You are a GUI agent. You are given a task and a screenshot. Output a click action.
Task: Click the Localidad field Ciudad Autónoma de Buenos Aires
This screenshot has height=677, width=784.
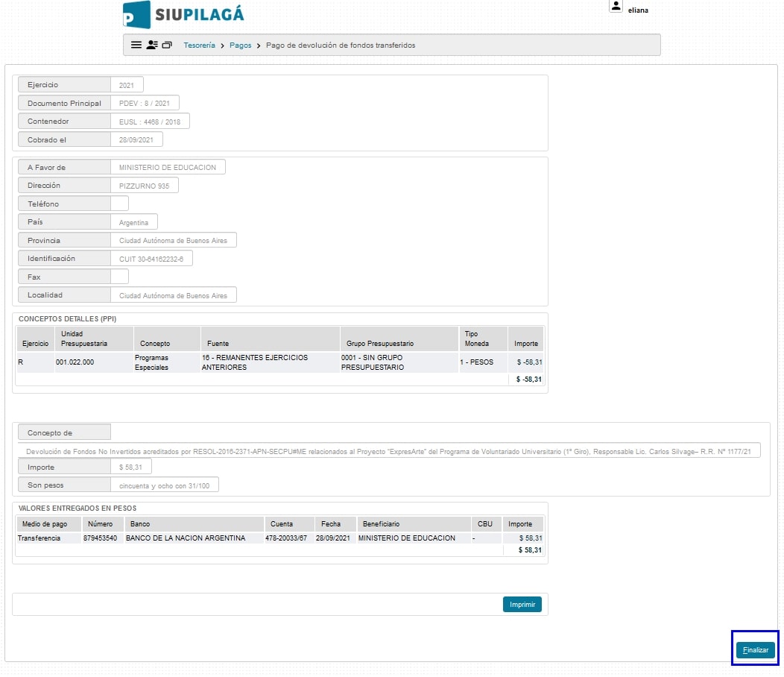point(174,295)
